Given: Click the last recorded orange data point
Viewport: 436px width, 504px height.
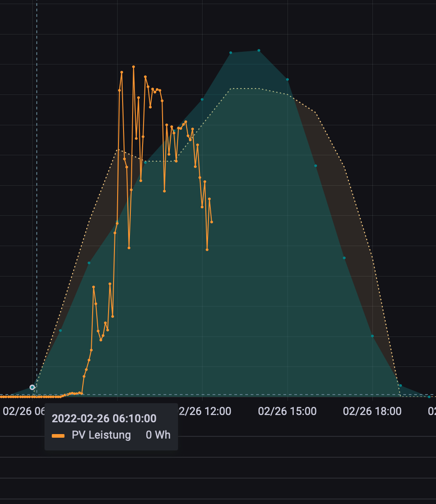Looking at the screenshot, I should tap(212, 222).
